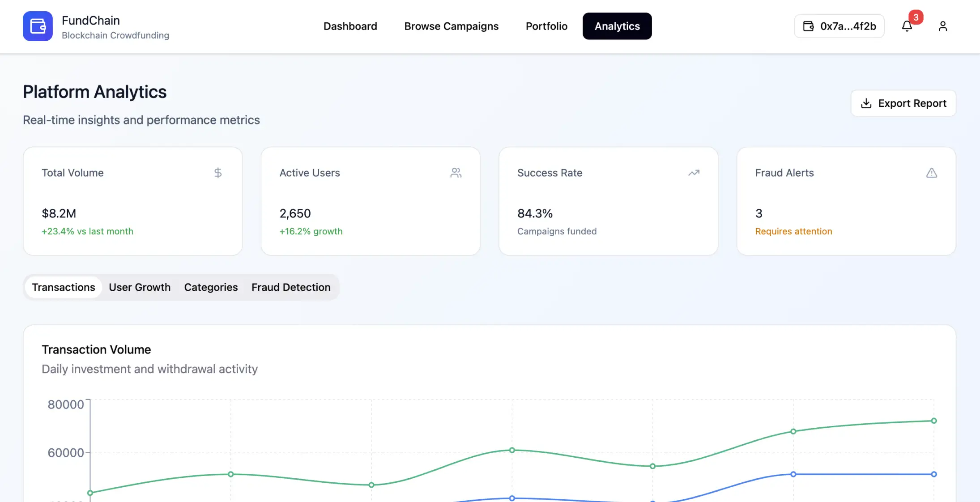Click the FundChain wallet logo icon

click(x=38, y=26)
